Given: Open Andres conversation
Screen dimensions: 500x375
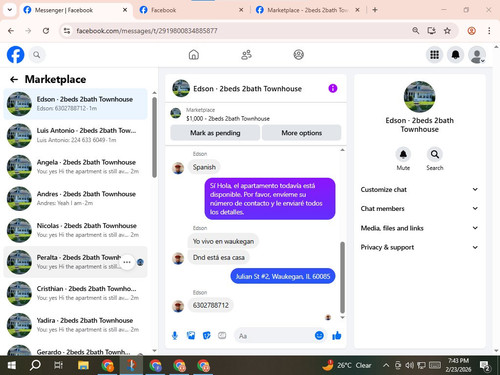Looking at the screenshot, I should [75, 198].
